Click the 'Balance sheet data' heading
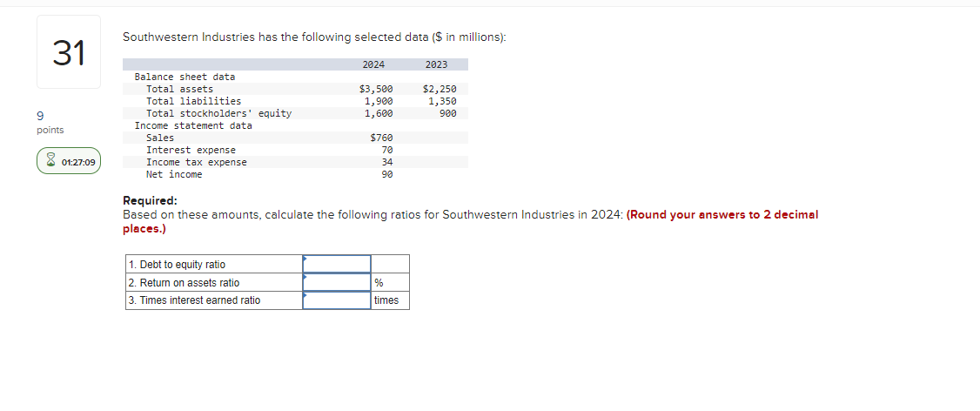This screenshot has width=980, height=411. (185, 77)
